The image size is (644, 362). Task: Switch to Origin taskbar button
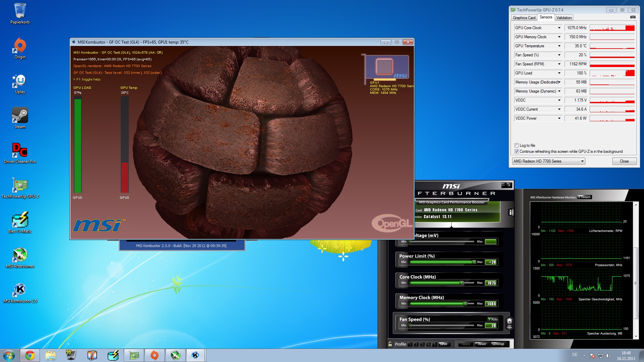(x=155, y=355)
